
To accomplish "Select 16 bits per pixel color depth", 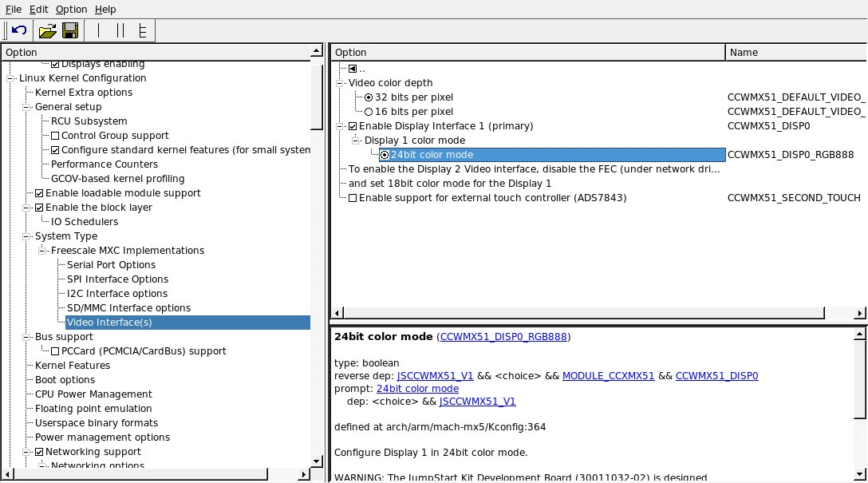I will 369,112.
